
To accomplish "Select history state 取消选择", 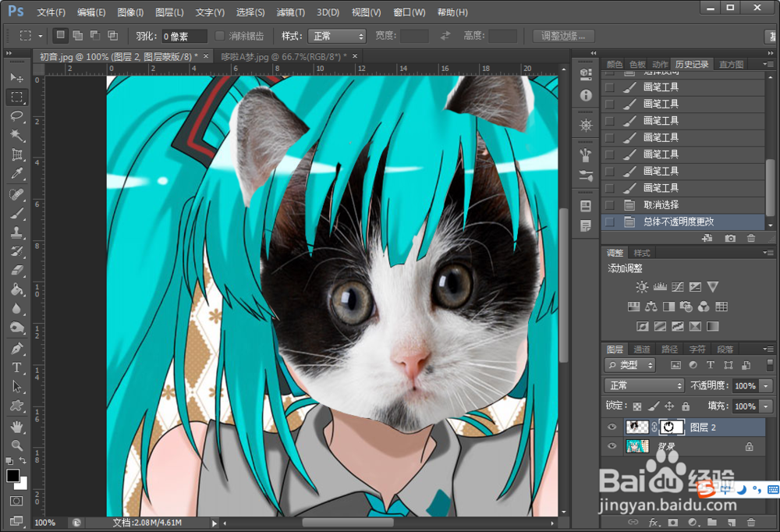I will 682,205.
